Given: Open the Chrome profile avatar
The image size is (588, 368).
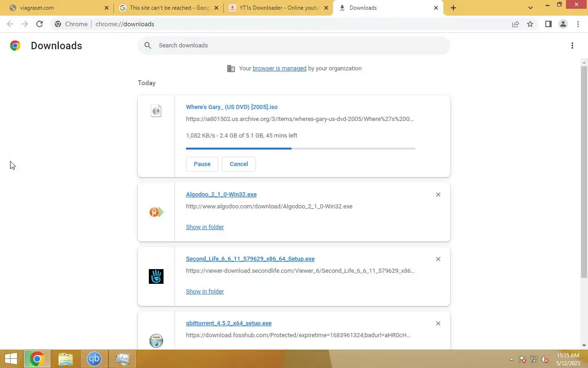Looking at the screenshot, I should (x=563, y=24).
